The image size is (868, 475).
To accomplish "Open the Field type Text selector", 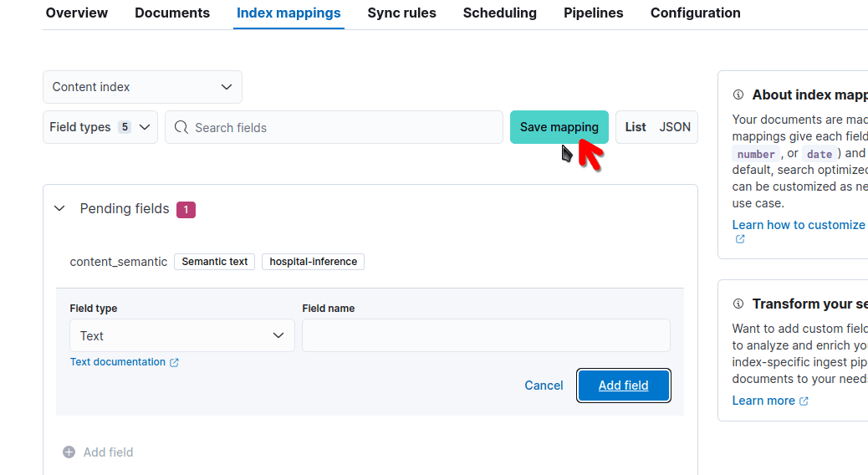I will point(181,336).
